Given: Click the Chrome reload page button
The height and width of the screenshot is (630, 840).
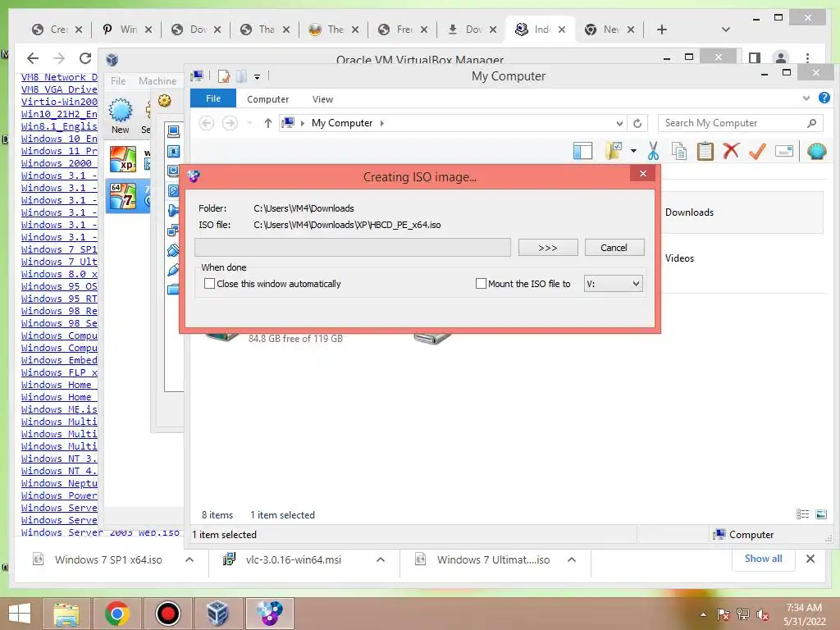Looking at the screenshot, I should tap(85, 58).
